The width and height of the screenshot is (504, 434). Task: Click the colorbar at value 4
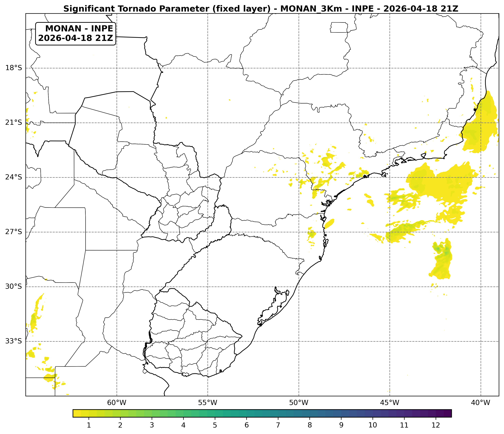coord(183,413)
